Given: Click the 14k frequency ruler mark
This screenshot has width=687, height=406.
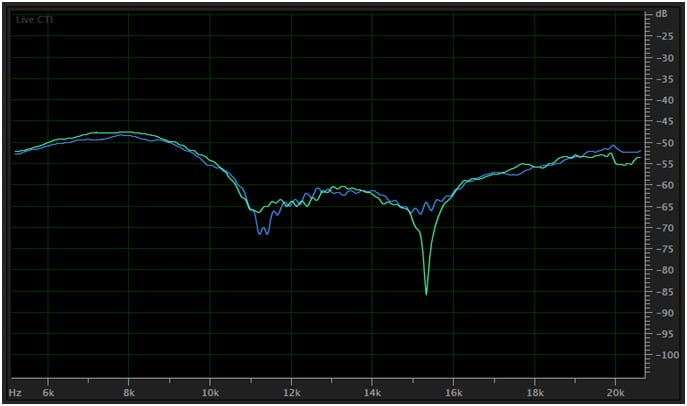Looking at the screenshot, I should (372, 393).
